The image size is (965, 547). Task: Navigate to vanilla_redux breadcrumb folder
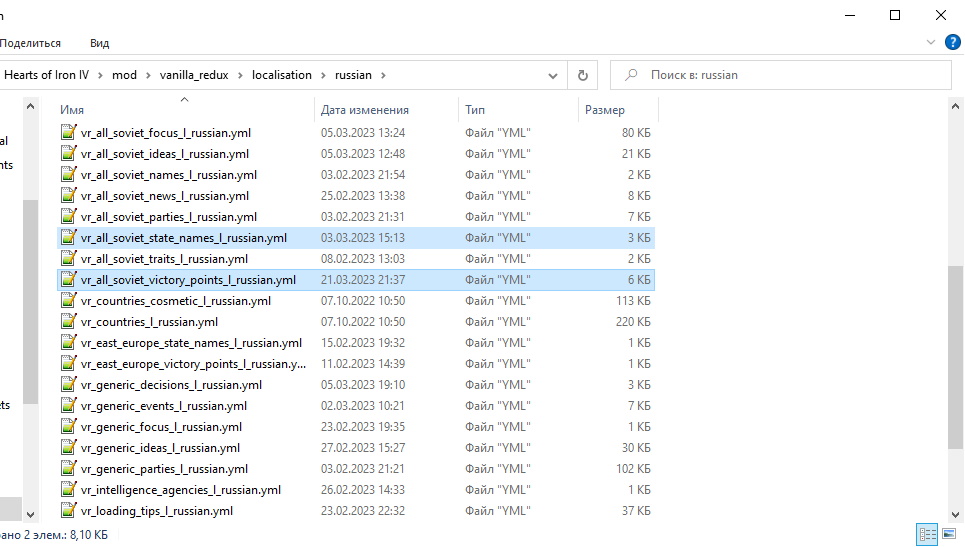194,75
